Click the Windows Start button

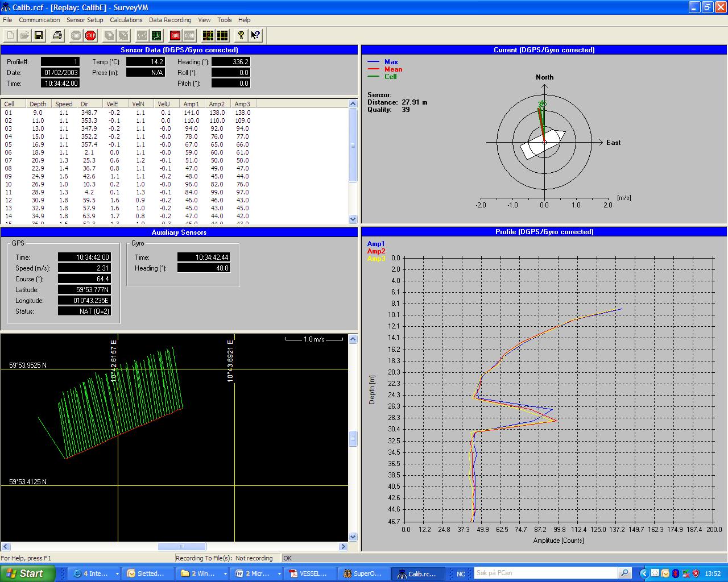[x=27, y=573]
